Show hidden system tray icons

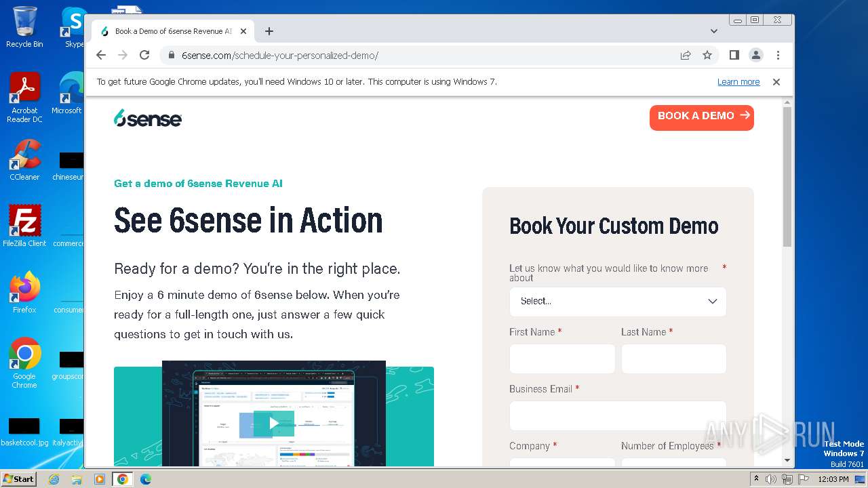[x=756, y=479]
